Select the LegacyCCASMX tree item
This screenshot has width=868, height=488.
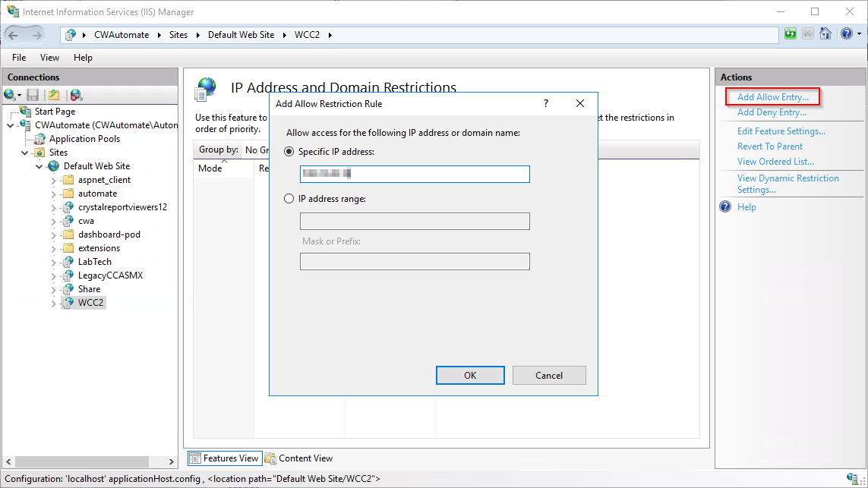tap(110, 275)
